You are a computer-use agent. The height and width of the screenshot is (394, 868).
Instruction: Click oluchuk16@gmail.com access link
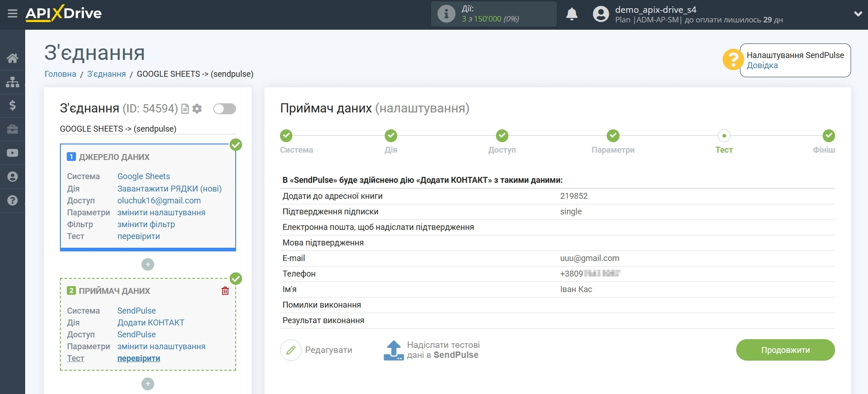pos(159,201)
